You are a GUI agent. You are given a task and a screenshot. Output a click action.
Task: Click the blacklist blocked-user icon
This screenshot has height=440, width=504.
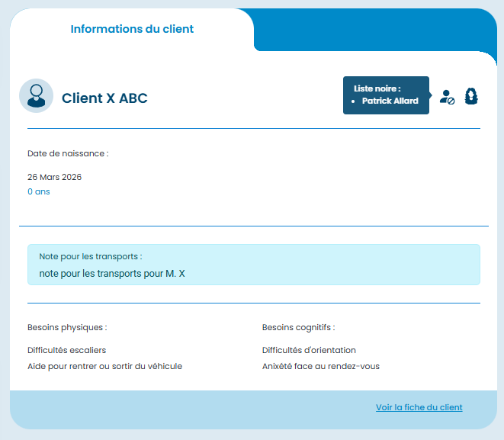pos(448,97)
